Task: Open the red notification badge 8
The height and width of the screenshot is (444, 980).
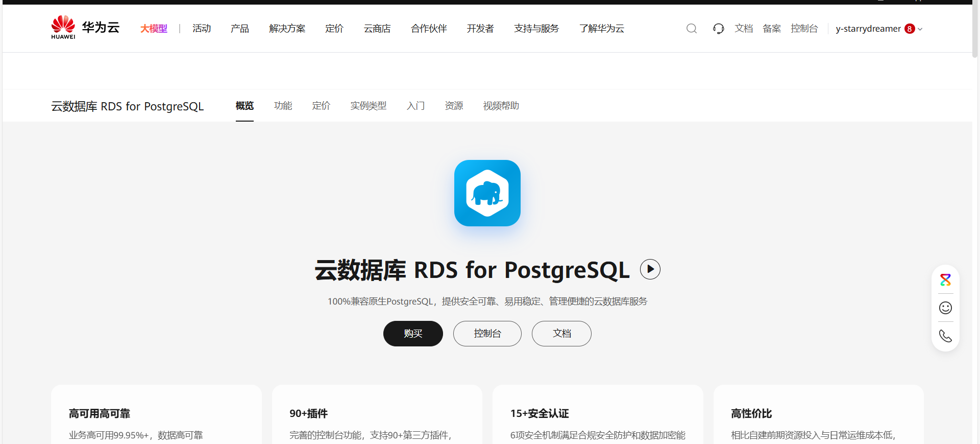Action: coord(910,29)
